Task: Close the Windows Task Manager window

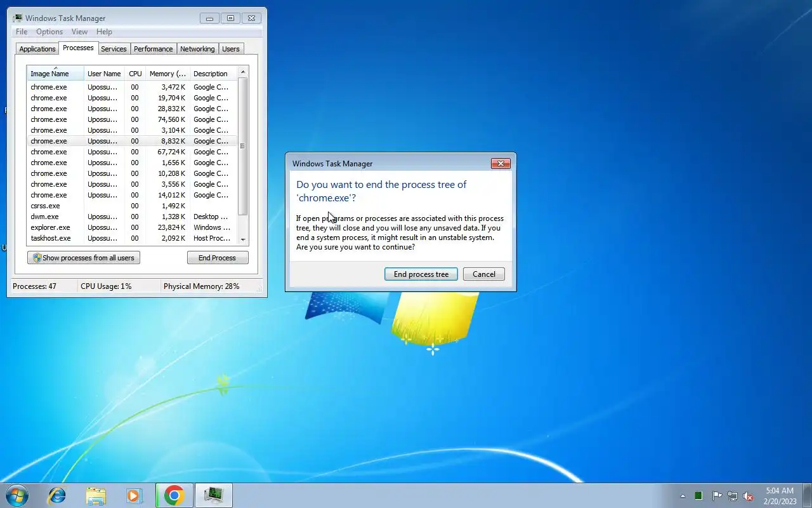Action: [251, 18]
